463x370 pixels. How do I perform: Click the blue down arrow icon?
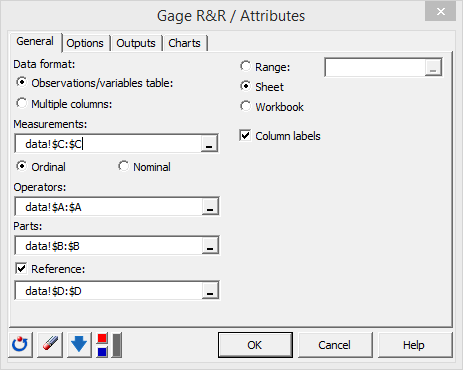coord(79,345)
